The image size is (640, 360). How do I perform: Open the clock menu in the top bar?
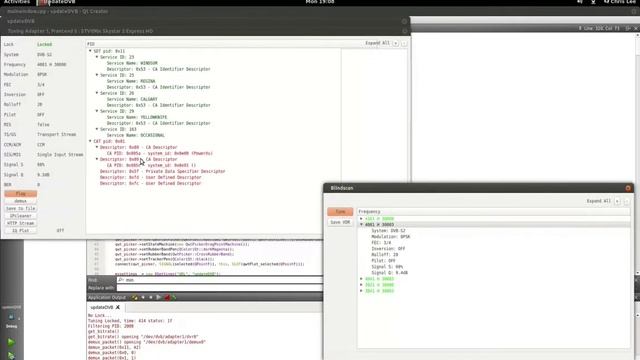320,2
